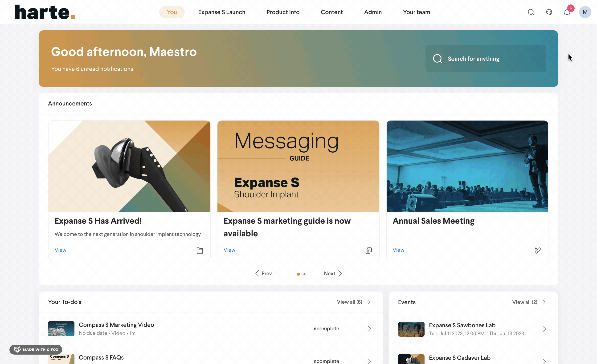Click the copy icon on the marketing guide card

[x=368, y=250]
